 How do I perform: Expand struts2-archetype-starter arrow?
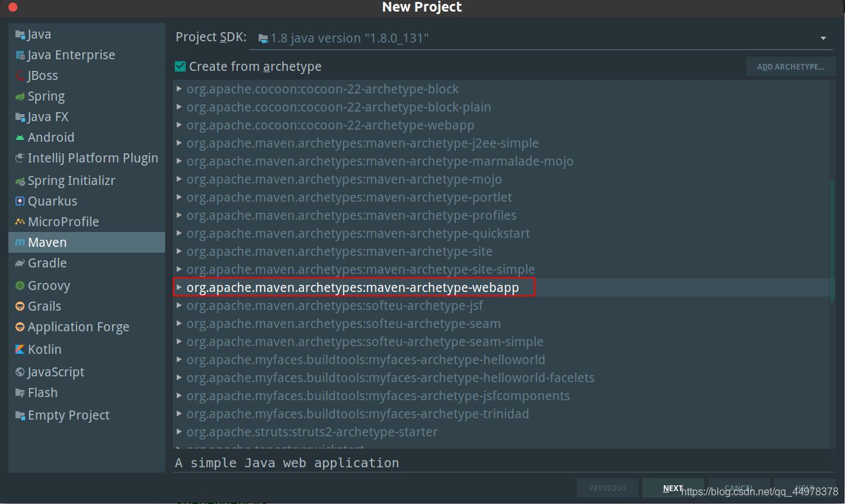click(x=179, y=432)
